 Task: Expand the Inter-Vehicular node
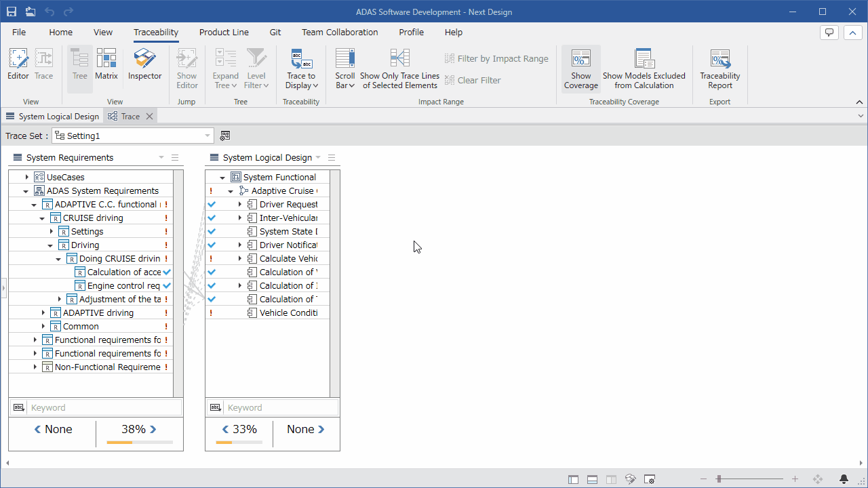point(239,218)
